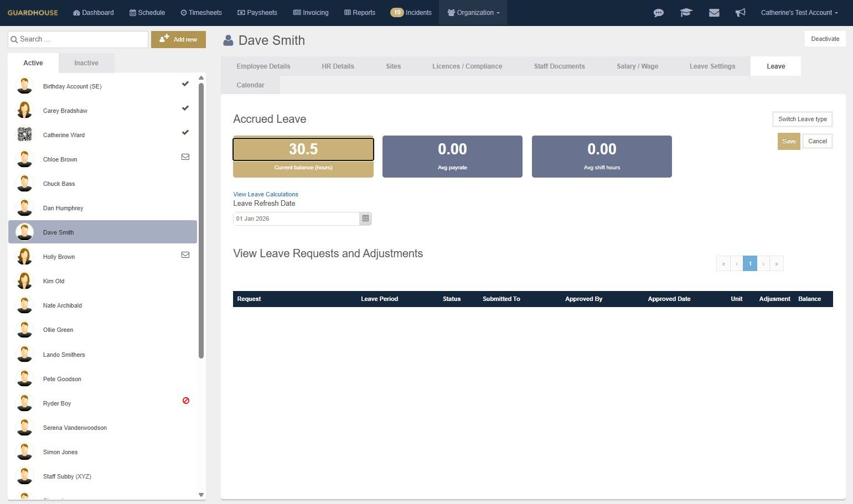The image size is (853, 504).
Task: Click the checkmark beside Birthday Account (SE)
Action: 185,84
